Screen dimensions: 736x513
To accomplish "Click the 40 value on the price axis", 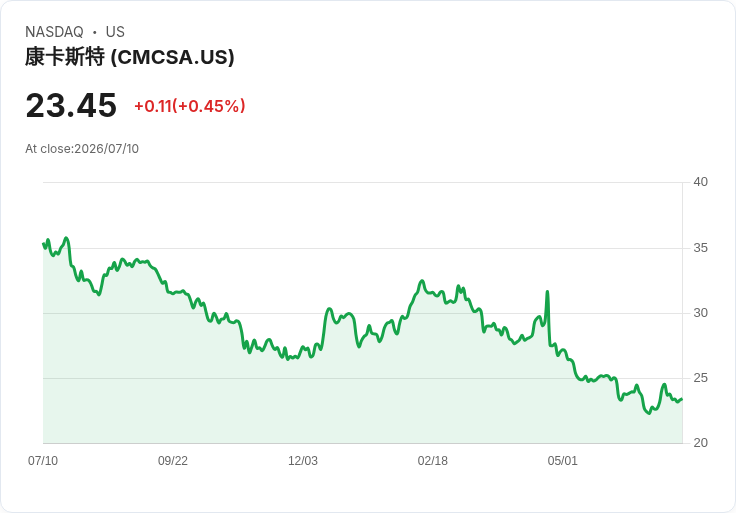I will pos(700,182).
